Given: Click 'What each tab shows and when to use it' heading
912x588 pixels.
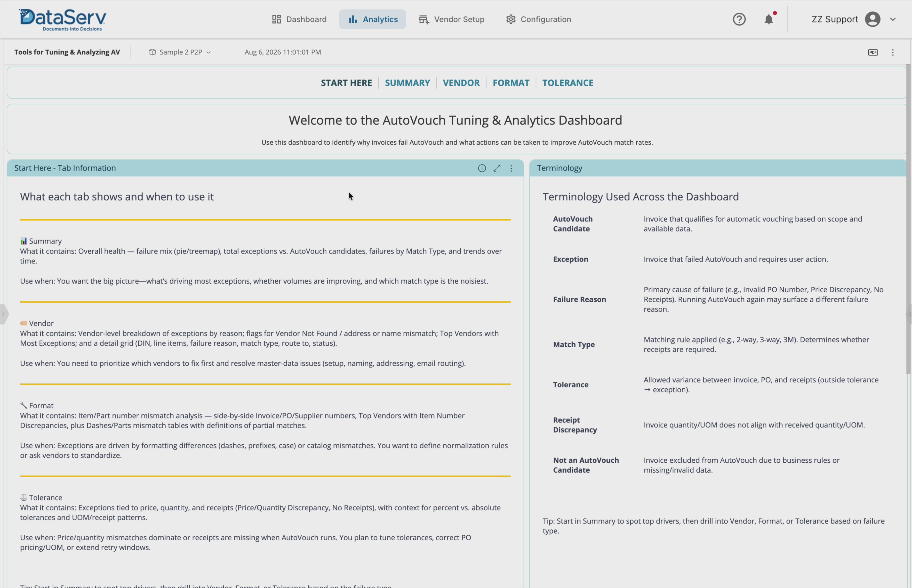Looking at the screenshot, I should click(x=117, y=197).
